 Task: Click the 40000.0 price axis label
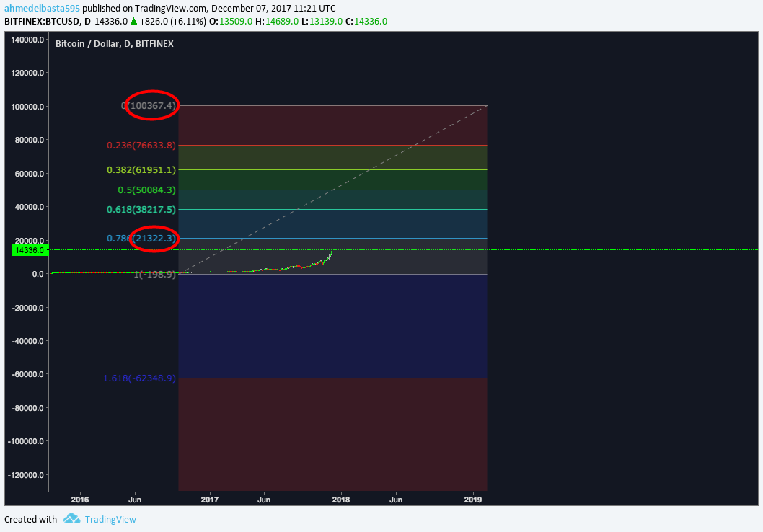[x=29, y=207]
